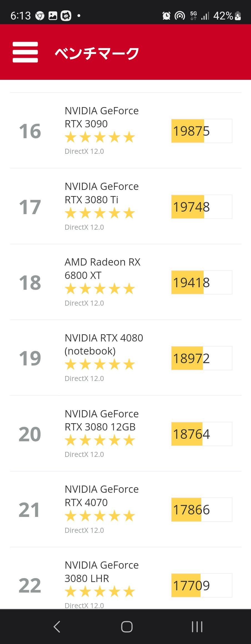Tap the Android home button
Image resolution: width=251 pixels, height=644 pixels.
[x=127, y=627]
